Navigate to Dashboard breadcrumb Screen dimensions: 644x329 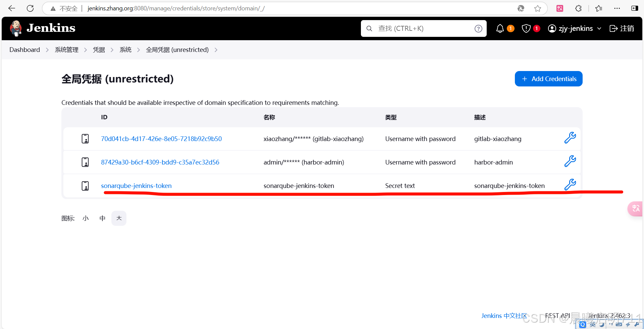click(x=24, y=50)
